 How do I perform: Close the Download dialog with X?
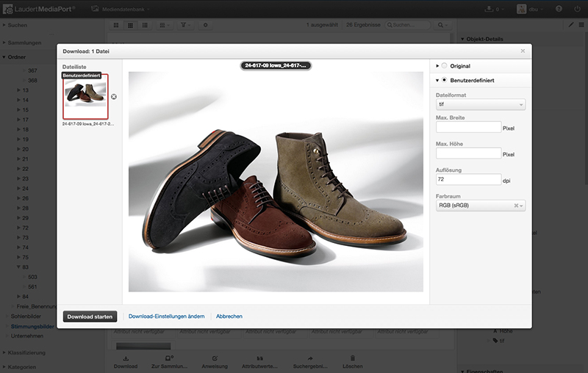523,51
